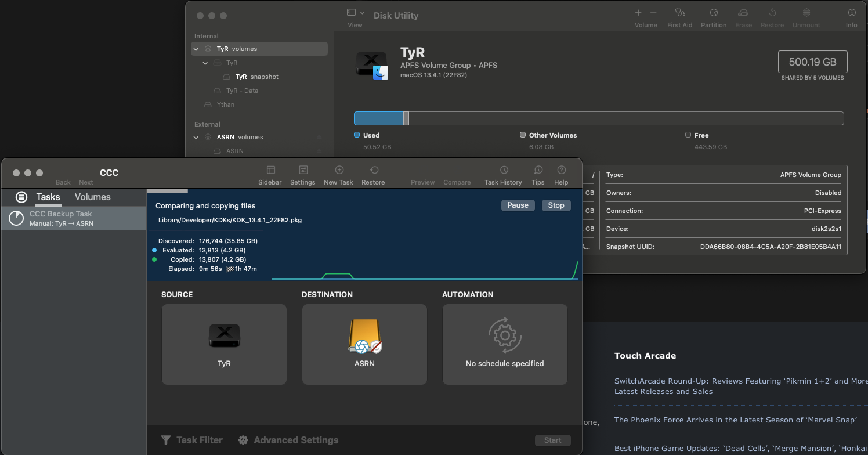Open Phoenix Force Marvel Snap article link

point(735,420)
